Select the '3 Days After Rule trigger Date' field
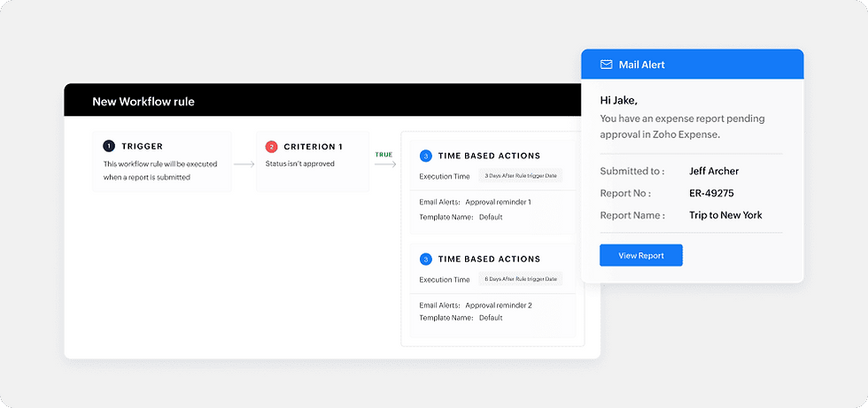This screenshot has height=408, width=868. point(521,176)
